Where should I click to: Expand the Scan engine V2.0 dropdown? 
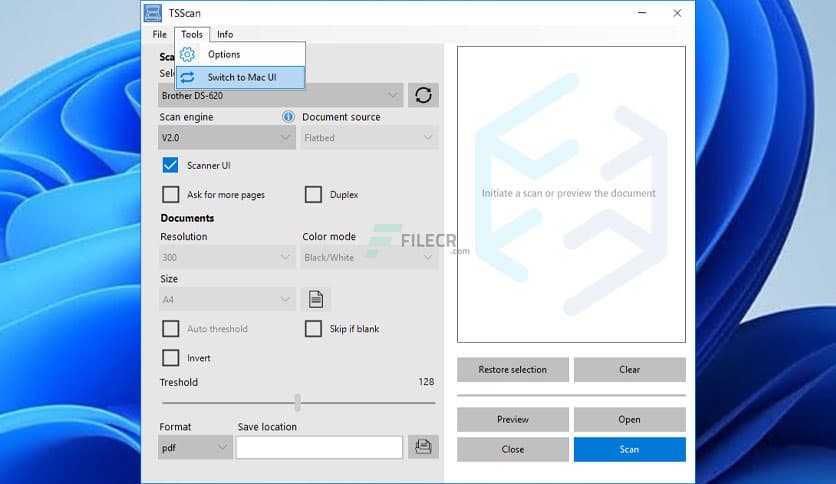coord(227,138)
